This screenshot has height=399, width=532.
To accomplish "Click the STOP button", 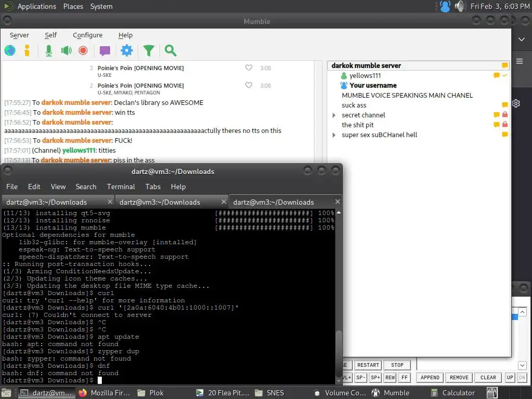I will click(397, 365).
